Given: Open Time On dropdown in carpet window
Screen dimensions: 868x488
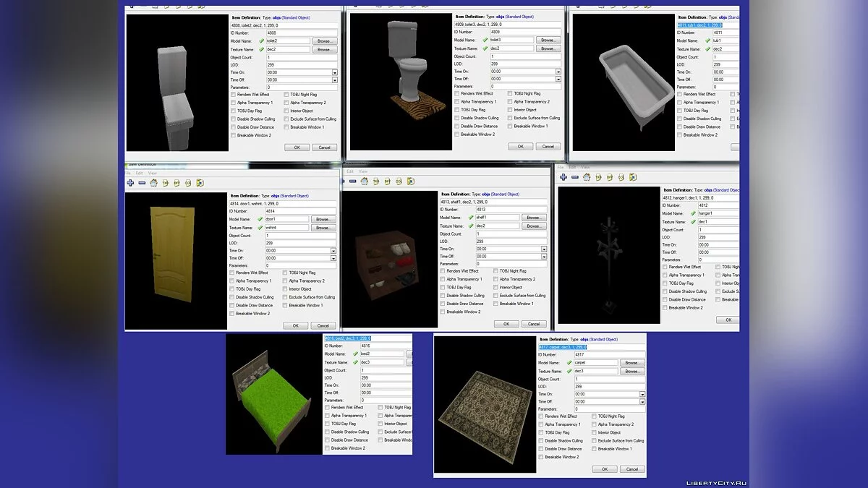Looking at the screenshot, I should [642, 395].
